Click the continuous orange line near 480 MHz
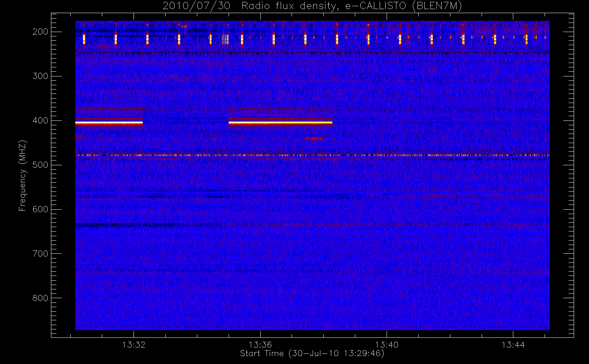 point(312,155)
